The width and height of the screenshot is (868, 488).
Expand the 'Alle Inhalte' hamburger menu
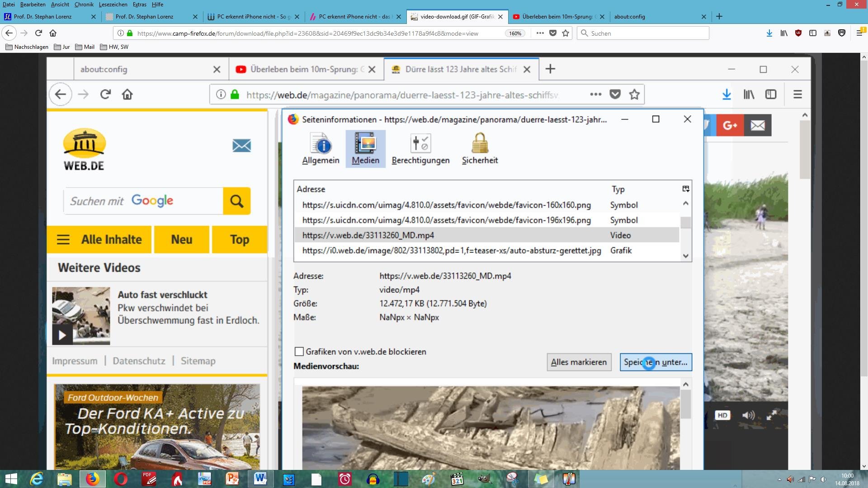[x=63, y=239]
